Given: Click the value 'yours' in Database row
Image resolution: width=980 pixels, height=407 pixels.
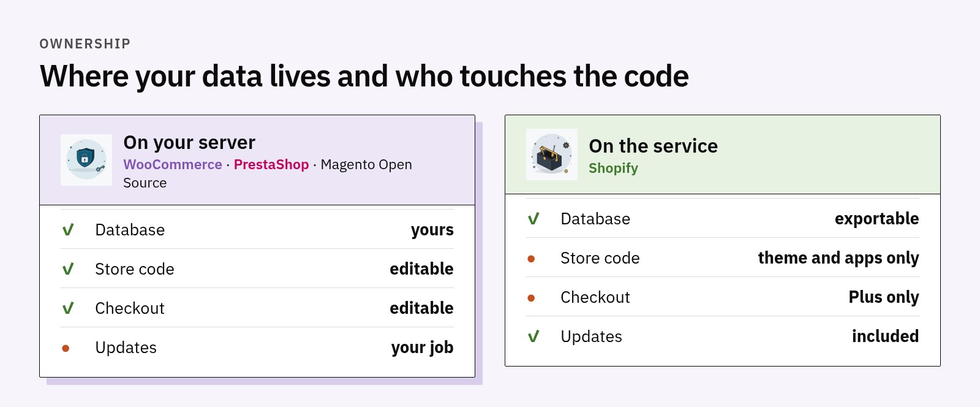Looking at the screenshot, I should pos(432,230).
